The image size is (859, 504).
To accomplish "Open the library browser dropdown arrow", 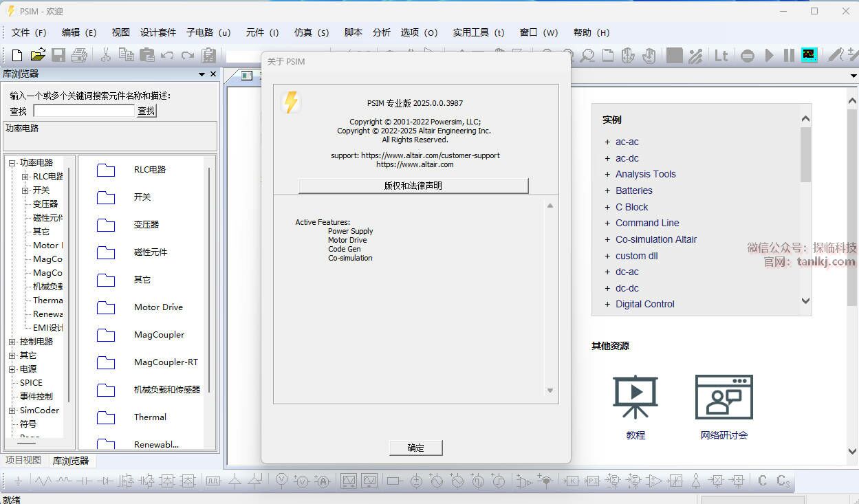I will tap(202, 74).
